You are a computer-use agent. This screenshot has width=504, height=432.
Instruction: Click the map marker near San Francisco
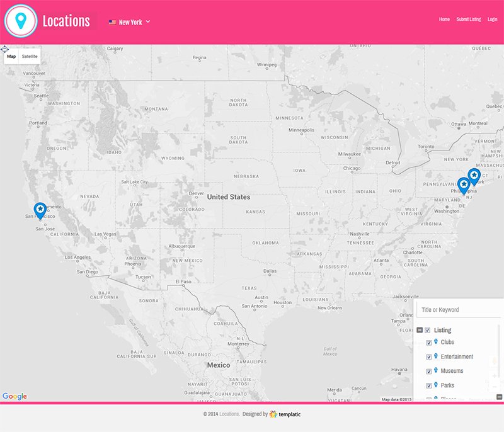point(40,211)
